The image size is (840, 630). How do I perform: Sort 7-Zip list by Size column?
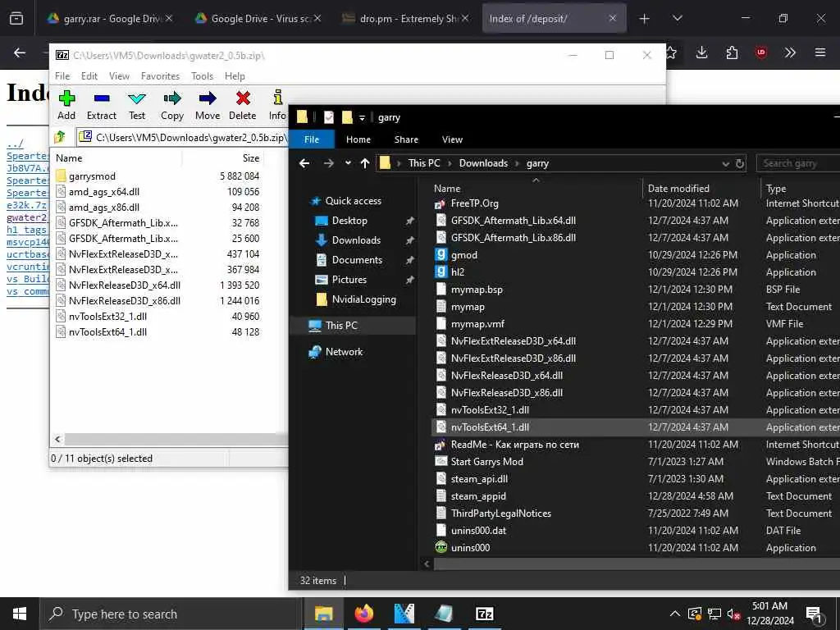(x=251, y=158)
